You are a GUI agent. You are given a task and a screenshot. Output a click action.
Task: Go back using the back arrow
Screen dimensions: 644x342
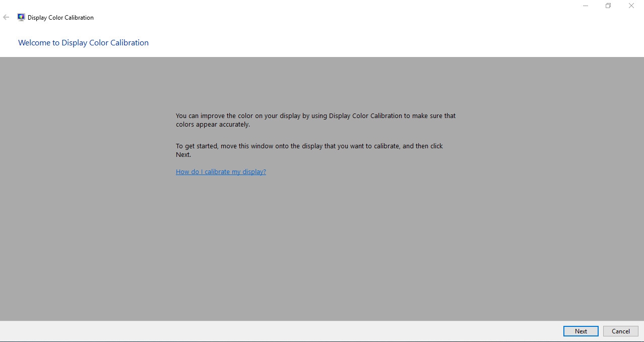[6, 17]
